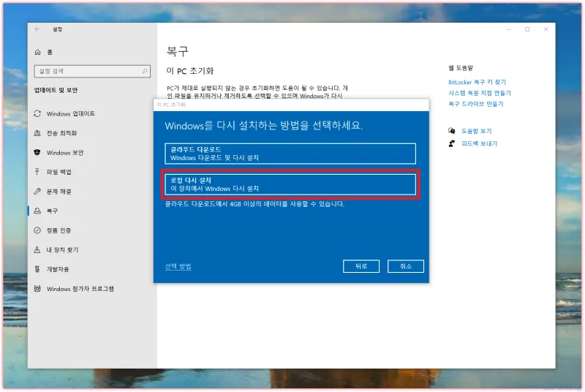The image size is (585, 392).
Task: Choose 클라우드 다운로드 reinstall option
Action: pyautogui.click(x=290, y=154)
